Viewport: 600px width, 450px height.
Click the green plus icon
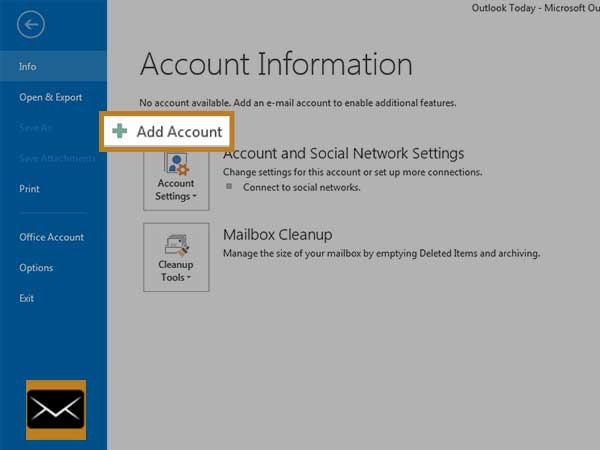pos(119,131)
